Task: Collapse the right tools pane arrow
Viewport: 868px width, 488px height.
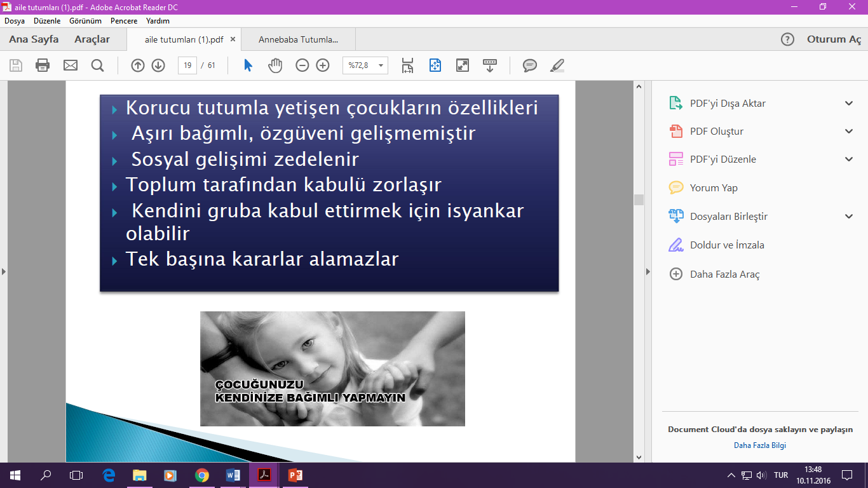Action: point(648,271)
